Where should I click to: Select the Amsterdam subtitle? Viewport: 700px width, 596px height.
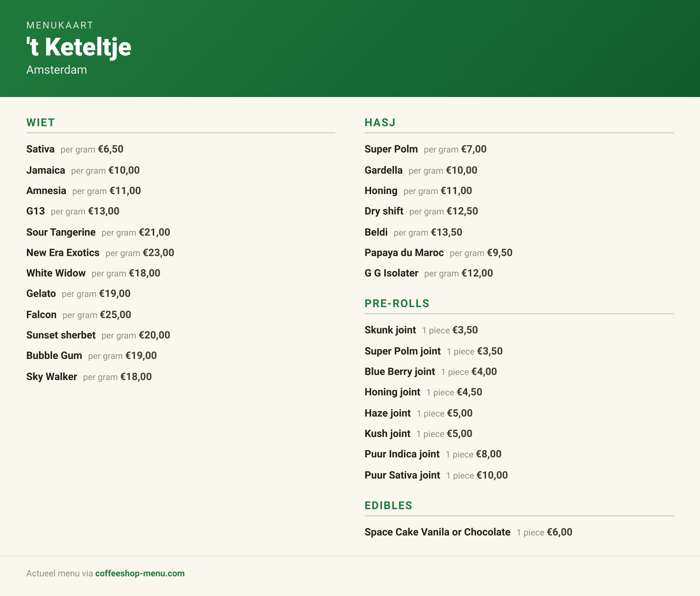coord(57,70)
